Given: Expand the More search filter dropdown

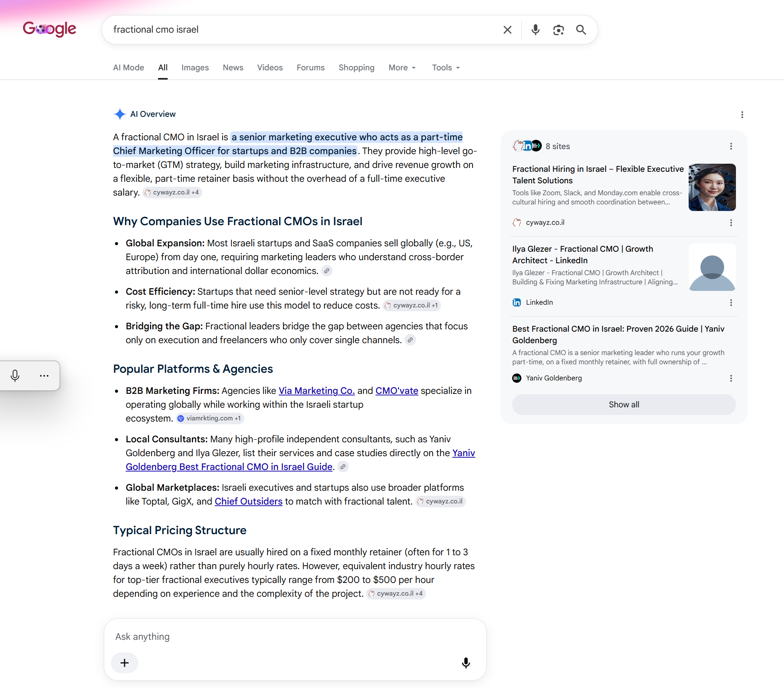Looking at the screenshot, I should pyautogui.click(x=402, y=68).
